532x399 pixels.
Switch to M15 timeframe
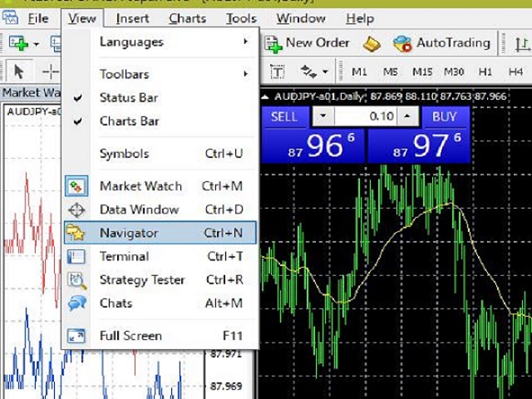coord(422,72)
